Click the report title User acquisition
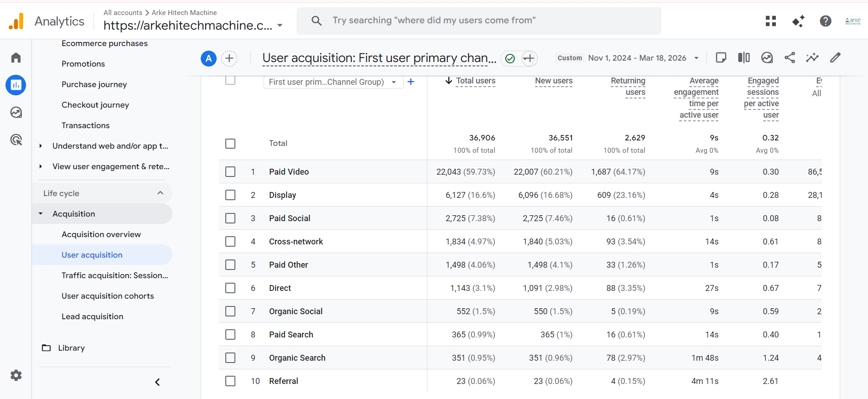The width and height of the screenshot is (868, 399). click(379, 58)
